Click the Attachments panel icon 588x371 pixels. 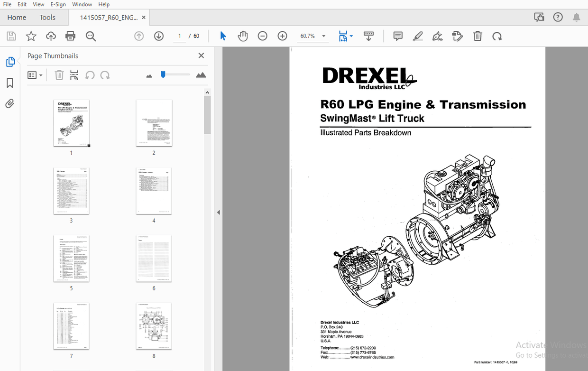pos(10,103)
